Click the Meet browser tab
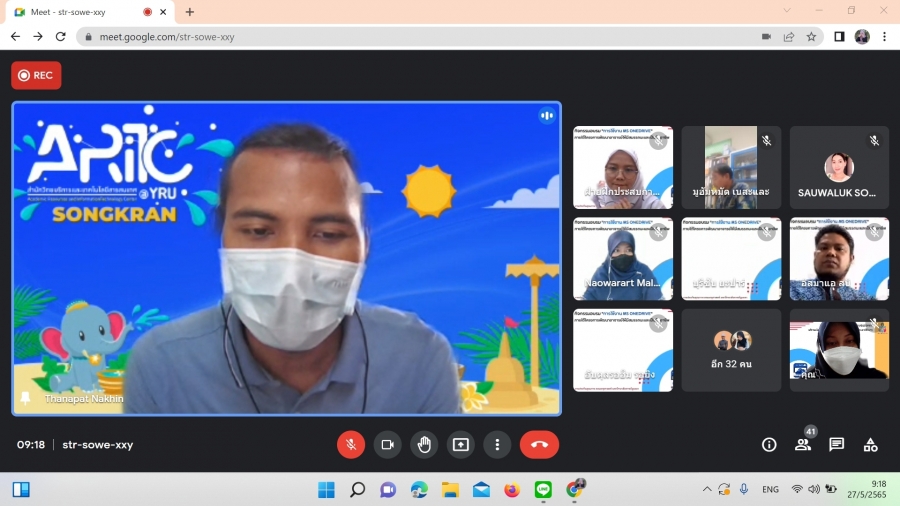 tap(80, 12)
